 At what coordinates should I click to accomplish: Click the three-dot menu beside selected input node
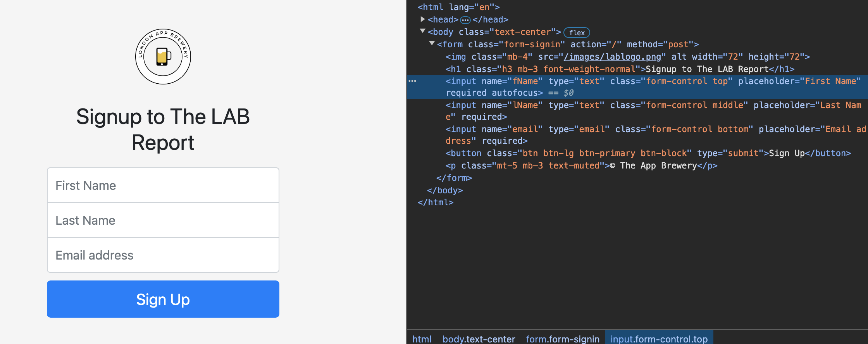coord(412,81)
